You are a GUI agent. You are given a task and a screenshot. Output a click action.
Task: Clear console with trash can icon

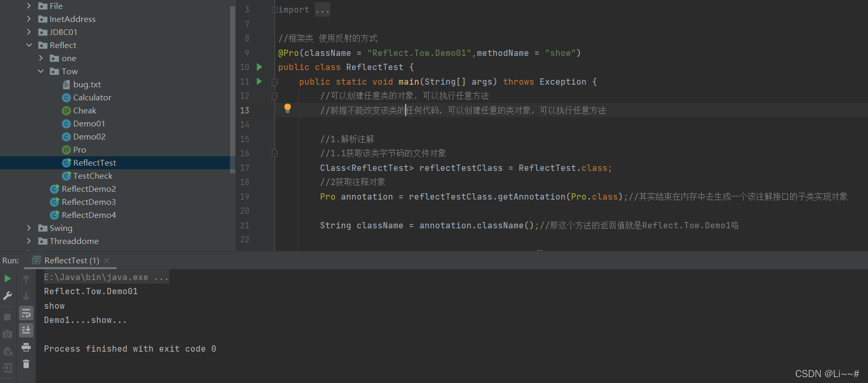pyautogui.click(x=26, y=364)
